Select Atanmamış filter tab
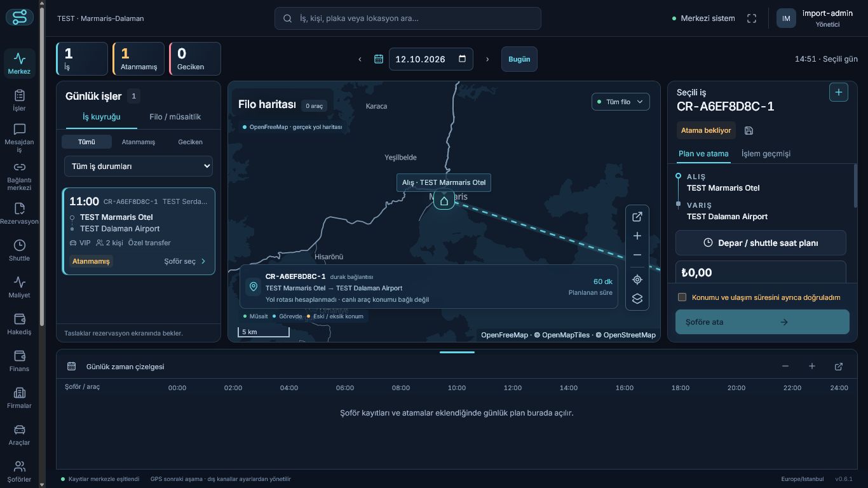 [139, 142]
